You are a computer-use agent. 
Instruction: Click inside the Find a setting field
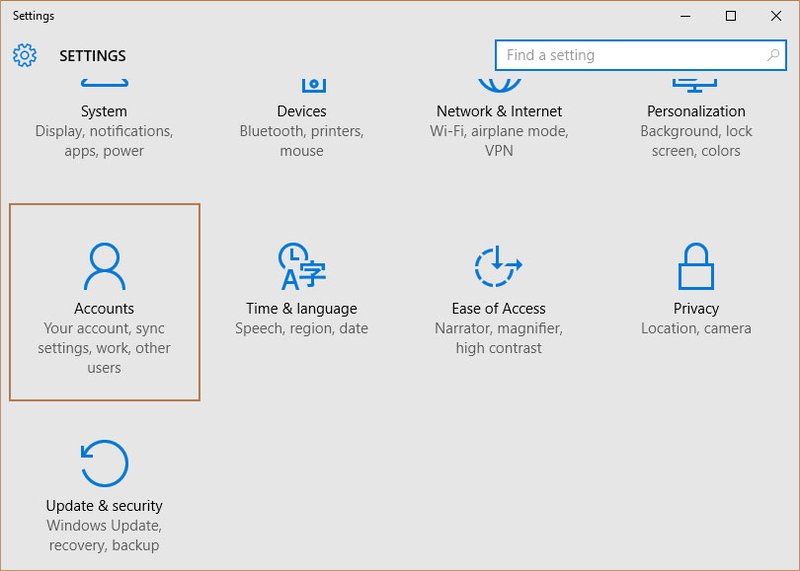coord(640,55)
